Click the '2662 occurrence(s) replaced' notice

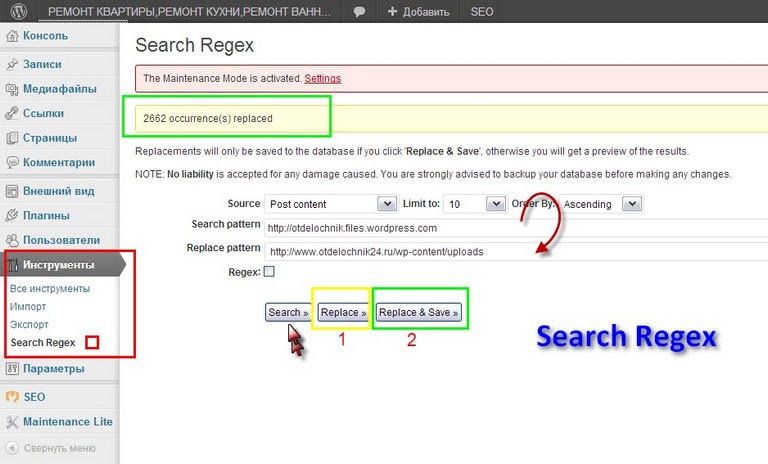pyautogui.click(x=452, y=119)
